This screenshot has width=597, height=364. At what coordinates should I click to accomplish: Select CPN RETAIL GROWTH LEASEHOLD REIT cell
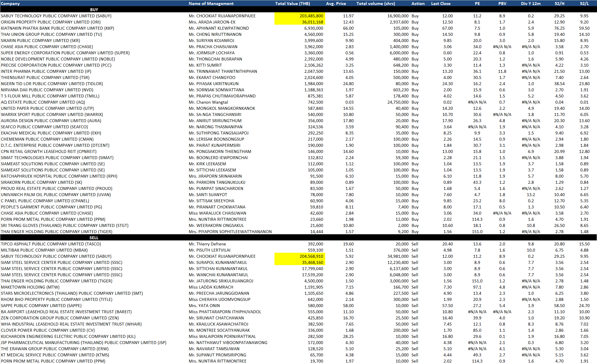click(x=49, y=151)
